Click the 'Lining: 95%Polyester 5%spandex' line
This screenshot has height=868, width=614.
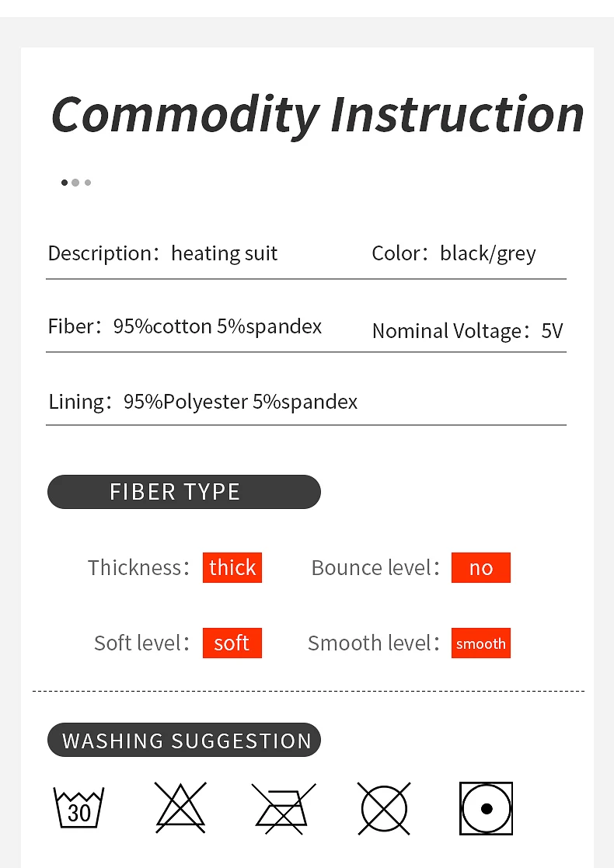click(203, 402)
